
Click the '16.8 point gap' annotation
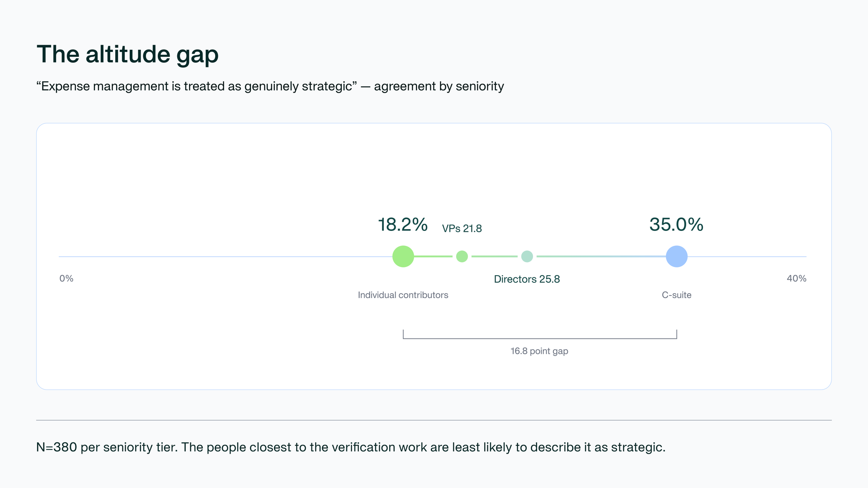click(539, 351)
